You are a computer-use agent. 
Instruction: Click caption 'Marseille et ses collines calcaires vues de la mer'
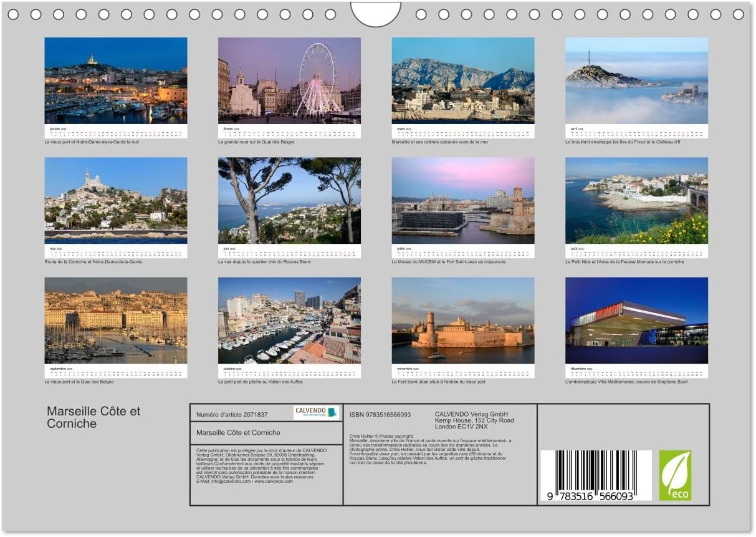point(440,142)
